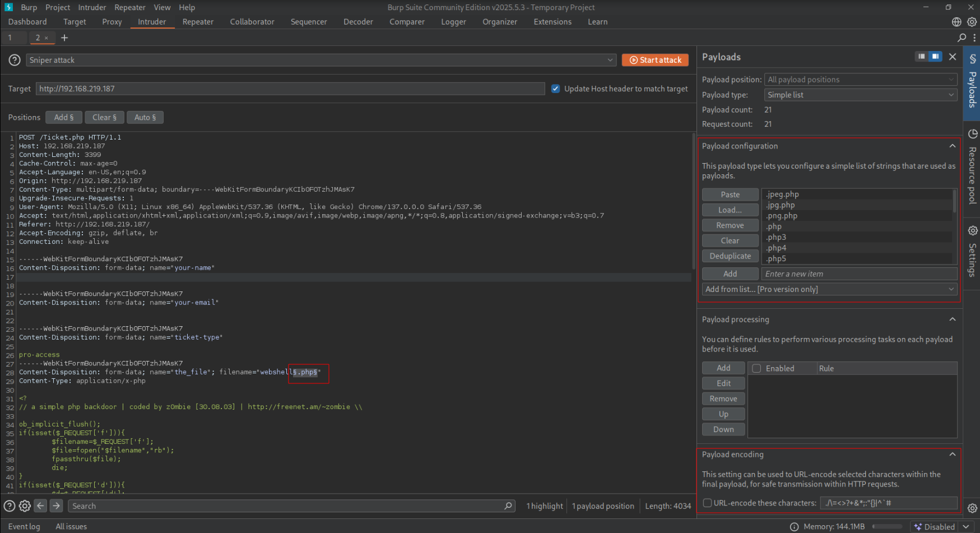Click Clear § positions button
The image size is (980, 533).
[104, 117]
